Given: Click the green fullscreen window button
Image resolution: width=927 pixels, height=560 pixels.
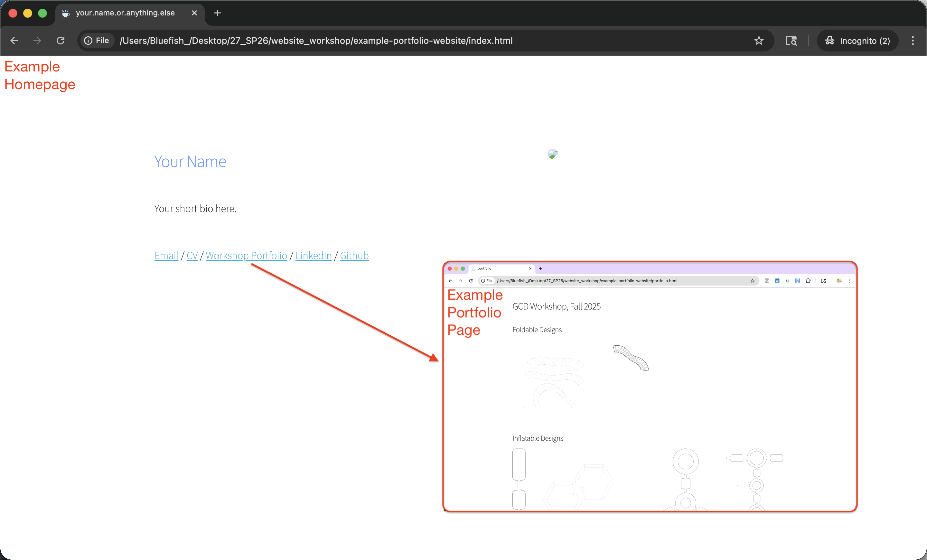Looking at the screenshot, I should 42,13.
